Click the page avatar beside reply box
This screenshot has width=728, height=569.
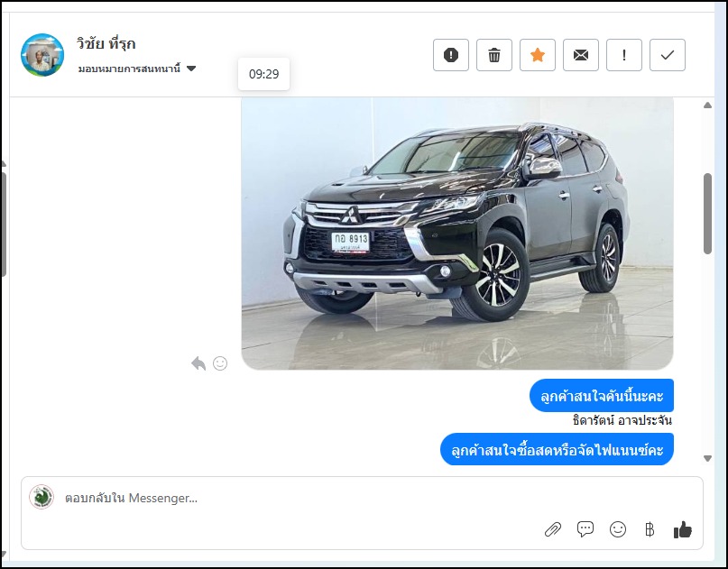[x=41, y=497]
